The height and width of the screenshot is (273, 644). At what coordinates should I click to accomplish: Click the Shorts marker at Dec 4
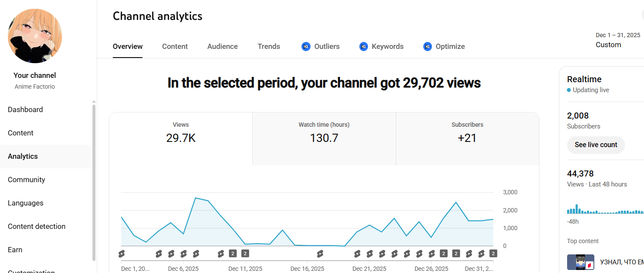[x=159, y=254]
